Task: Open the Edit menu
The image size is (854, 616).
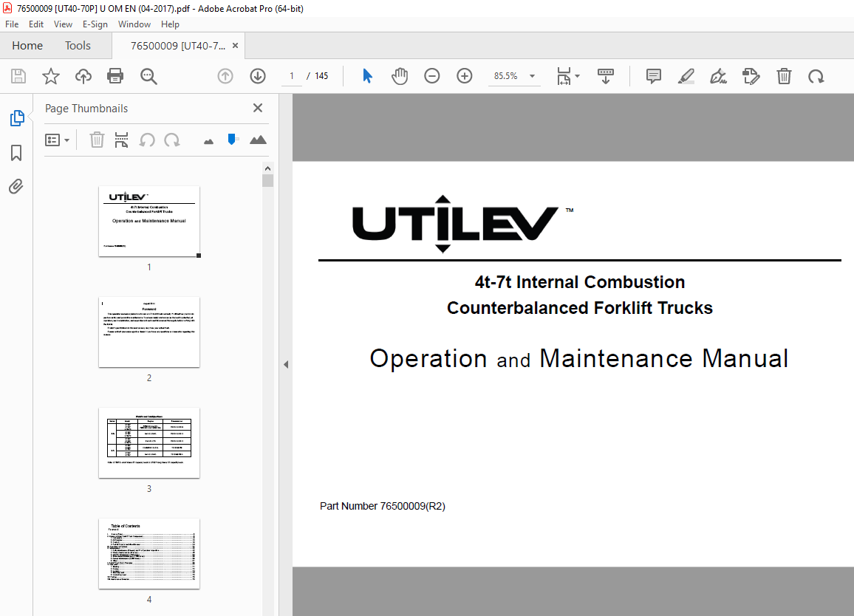Action: [36, 24]
